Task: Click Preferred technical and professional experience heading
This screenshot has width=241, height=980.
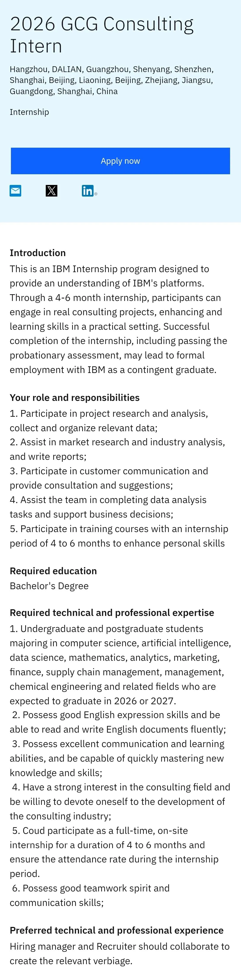Action: pyautogui.click(x=116, y=930)
